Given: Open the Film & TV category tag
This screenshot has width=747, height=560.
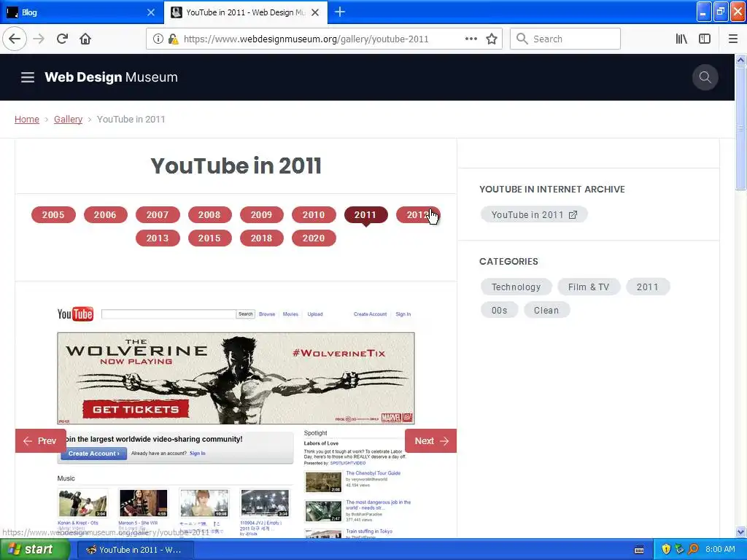Looking at the screenshot, I should click(x=589, y=287).
